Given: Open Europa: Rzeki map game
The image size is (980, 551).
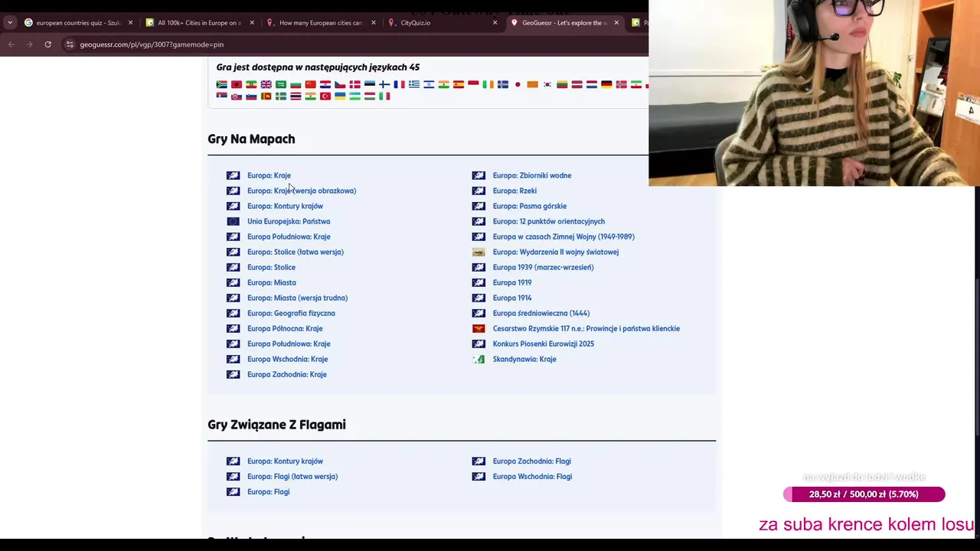Looking at the screenshot, I should (x=514, y=191).
